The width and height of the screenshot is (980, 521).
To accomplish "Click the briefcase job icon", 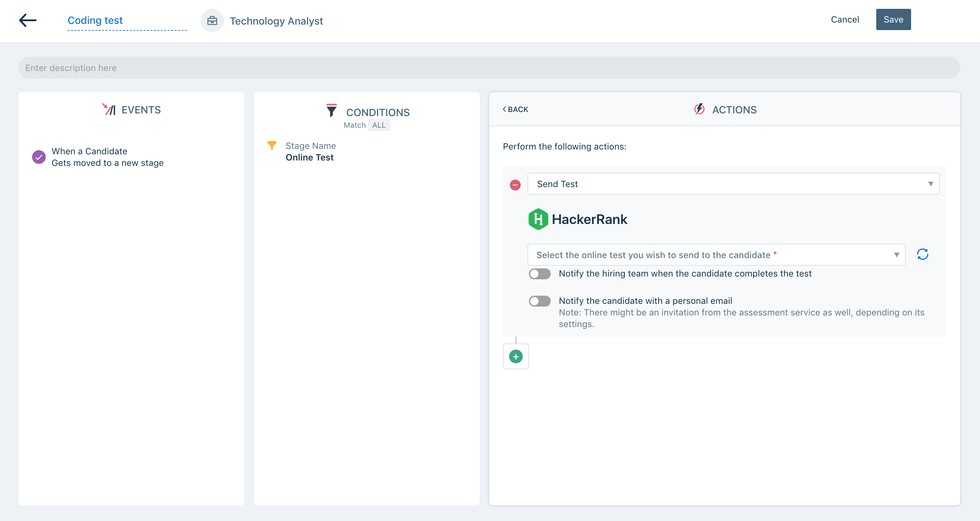I will click(x=212, y=20).
